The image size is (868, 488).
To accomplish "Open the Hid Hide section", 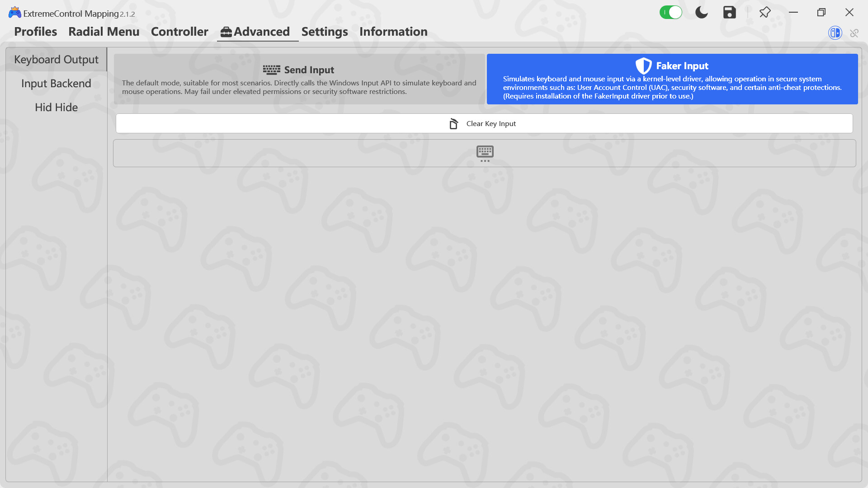I will tap(56, 107).
